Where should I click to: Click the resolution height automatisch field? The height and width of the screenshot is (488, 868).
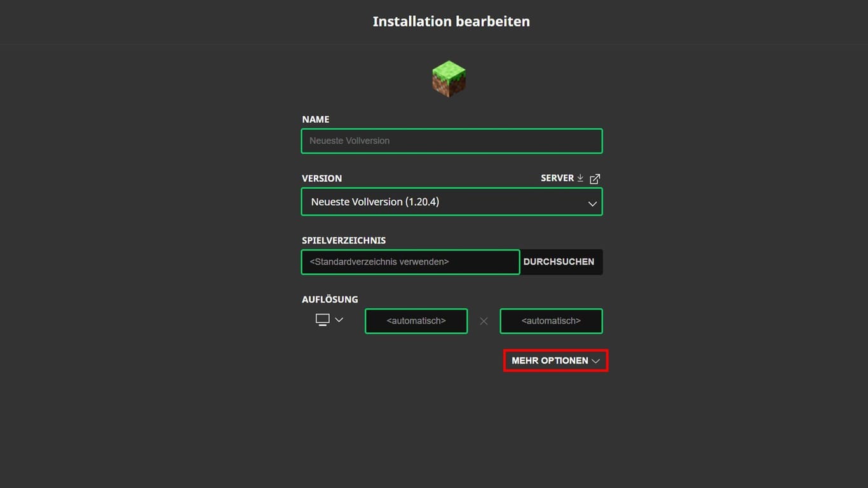click(x=551, y=321)
